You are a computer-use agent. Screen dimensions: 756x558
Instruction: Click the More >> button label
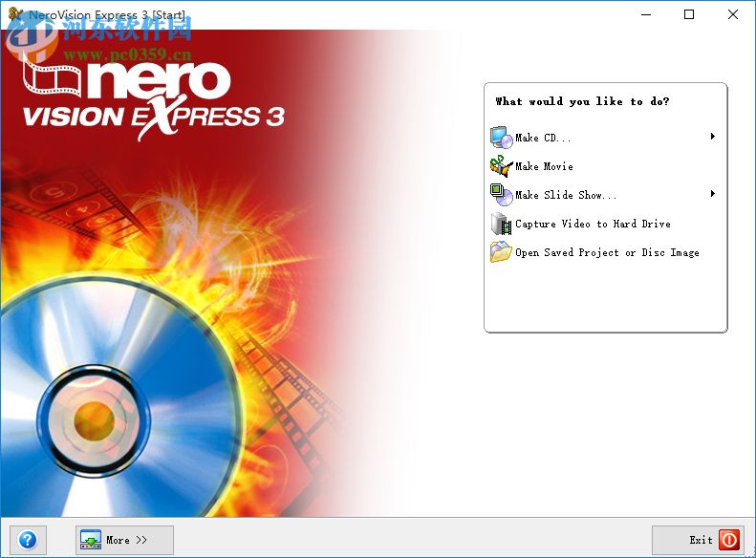[126, 540]
